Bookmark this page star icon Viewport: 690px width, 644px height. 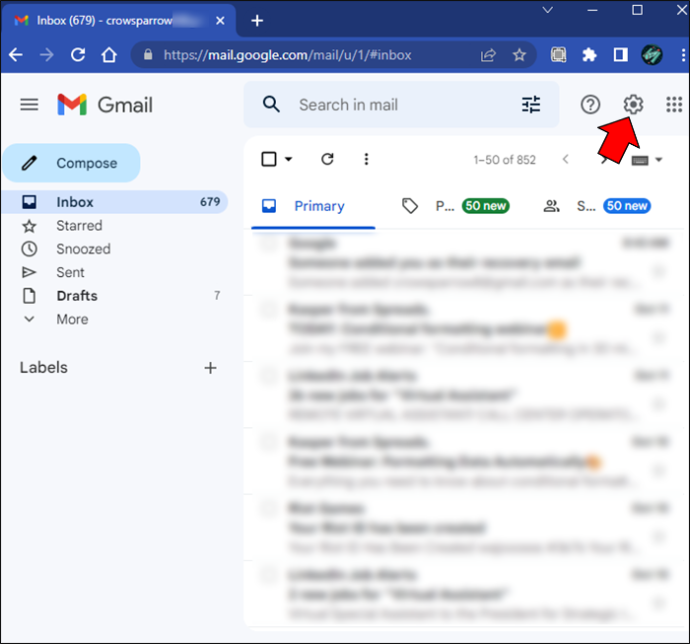(x=519, y=55)
